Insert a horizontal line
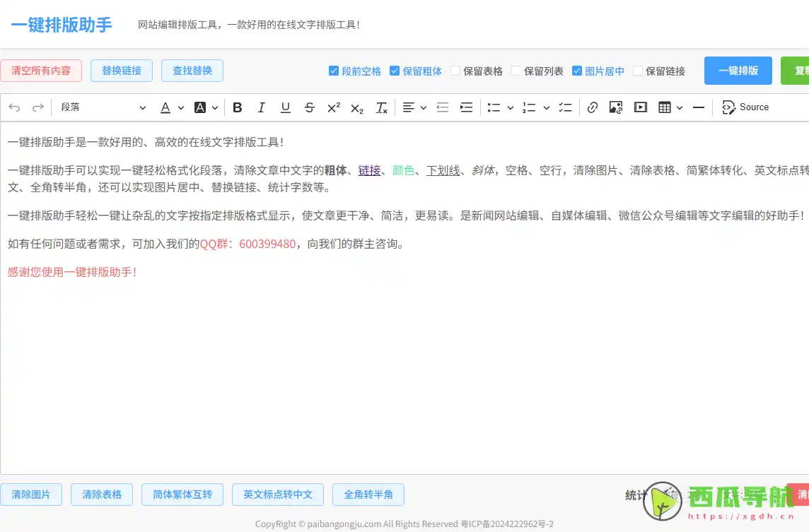The image size is (809, 532). [x=699, y=107]
